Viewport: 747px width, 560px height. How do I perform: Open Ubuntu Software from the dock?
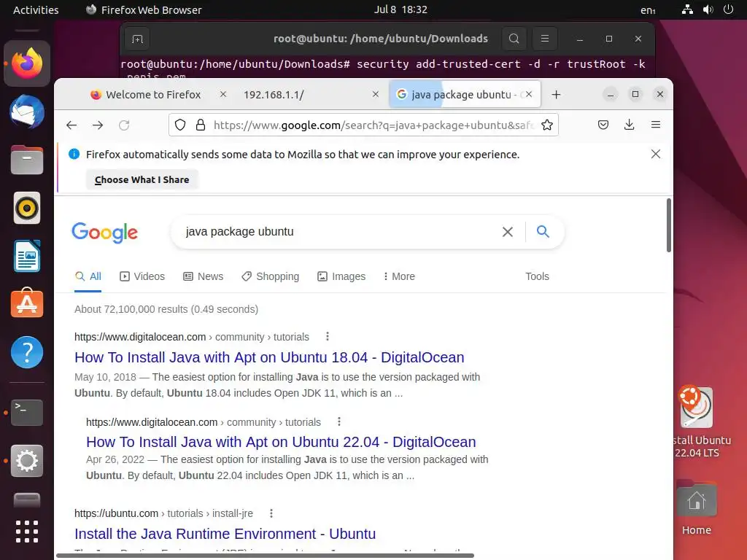(27, 303)
